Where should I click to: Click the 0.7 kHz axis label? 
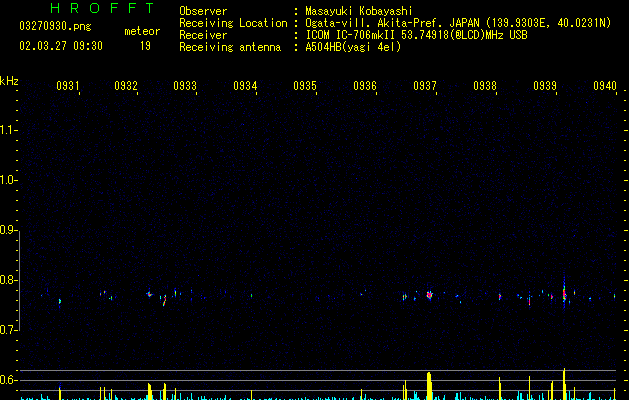point(8,330)
